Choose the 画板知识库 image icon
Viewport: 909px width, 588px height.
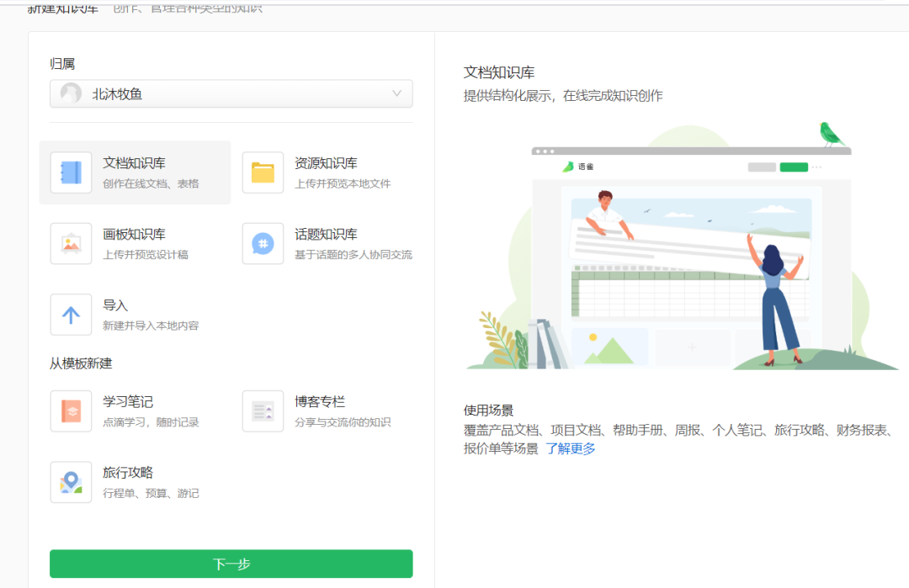[x=71, y=244]
